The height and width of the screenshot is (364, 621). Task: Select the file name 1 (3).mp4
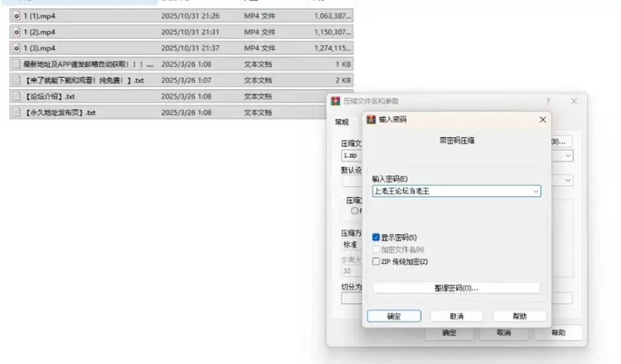point(39,48)
